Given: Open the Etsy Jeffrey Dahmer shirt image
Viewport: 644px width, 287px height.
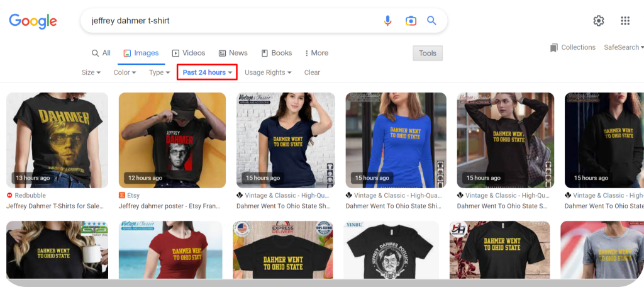Looking at the screenshot, I should point(172,140).
